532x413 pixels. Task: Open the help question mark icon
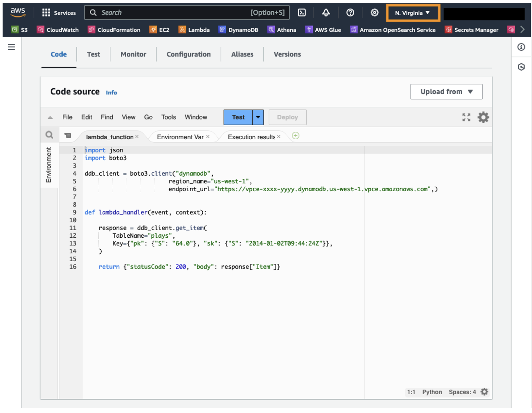tap(350, 13)
